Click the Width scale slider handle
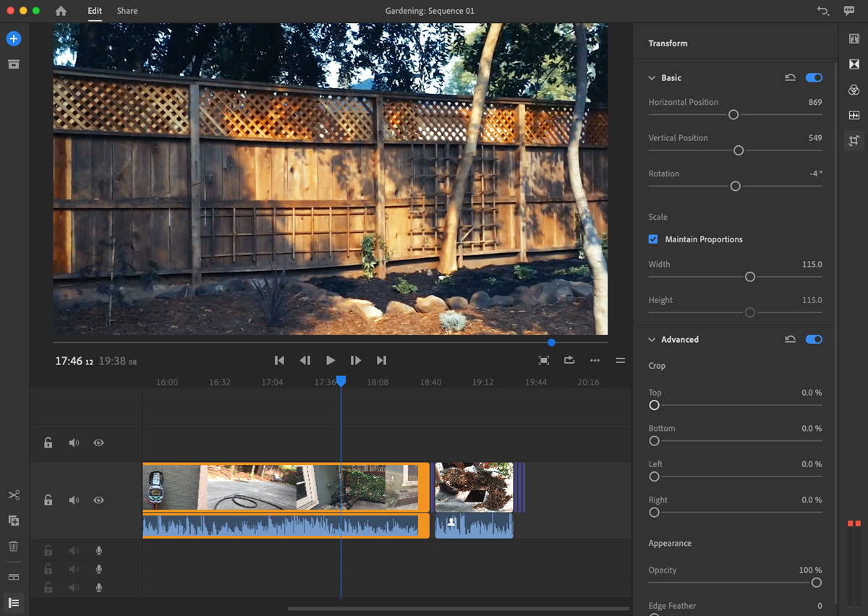 (750, 277)
